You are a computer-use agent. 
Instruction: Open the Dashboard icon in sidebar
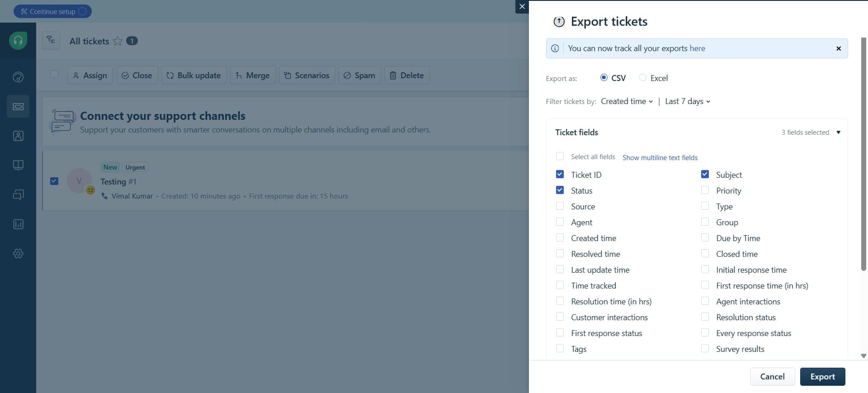18,77
